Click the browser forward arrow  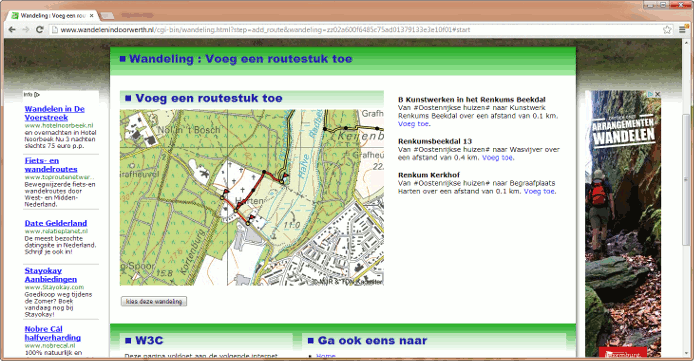(26, 30)
